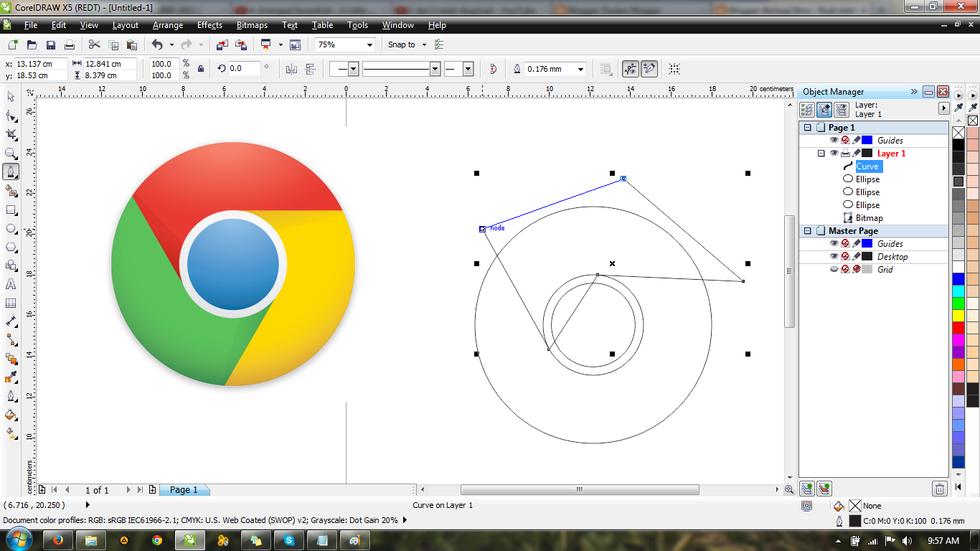980x551 pixels.
Task: Click the New Layer button in Object Manager
Action: pyautogui.click(x=807, y=489)
